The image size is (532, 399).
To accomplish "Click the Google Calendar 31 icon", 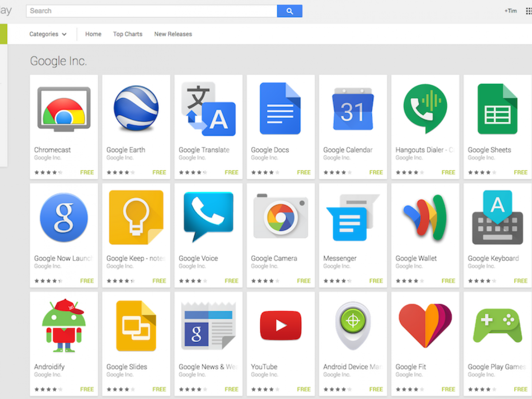I will [x=353, y=109].
